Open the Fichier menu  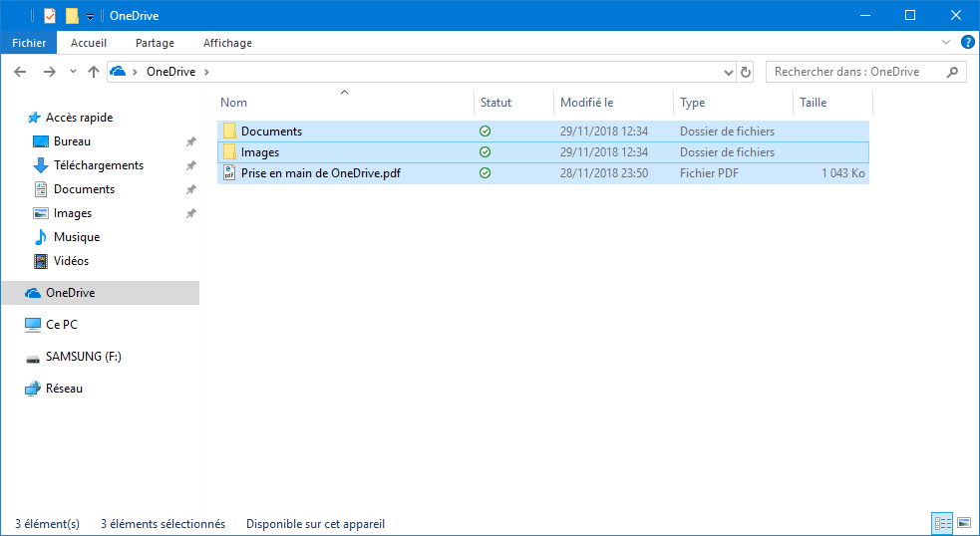29,43
